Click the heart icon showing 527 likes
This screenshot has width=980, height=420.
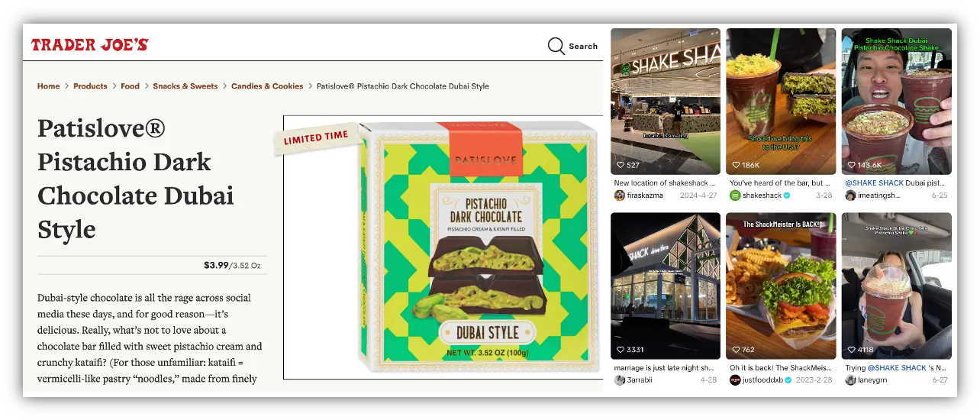(x=621, y=165)
